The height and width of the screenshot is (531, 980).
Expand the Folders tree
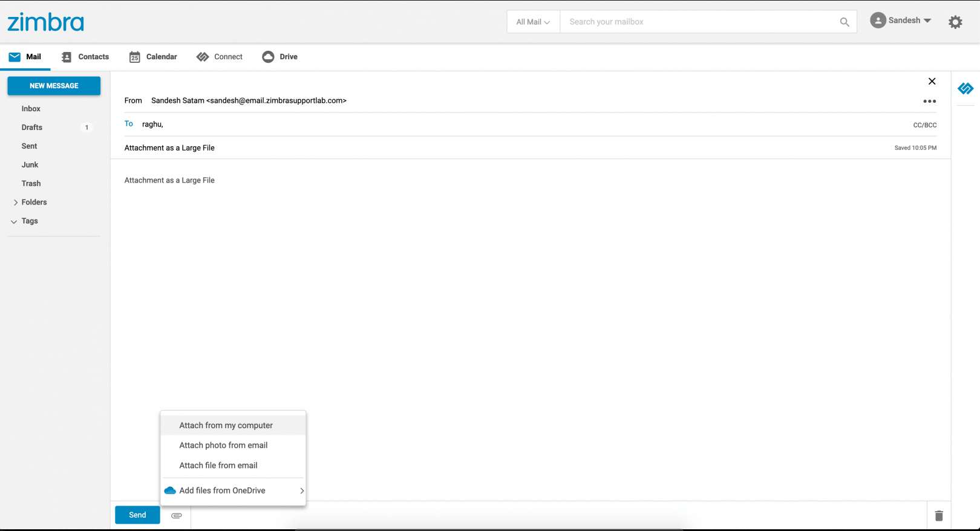pyautogui.click(x=16, y=203)
